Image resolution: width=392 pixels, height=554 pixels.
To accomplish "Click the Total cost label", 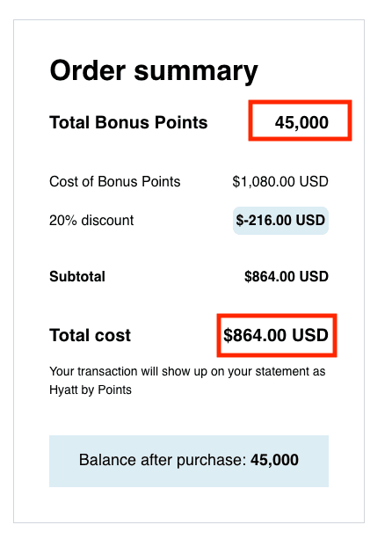I will (90, 335).
